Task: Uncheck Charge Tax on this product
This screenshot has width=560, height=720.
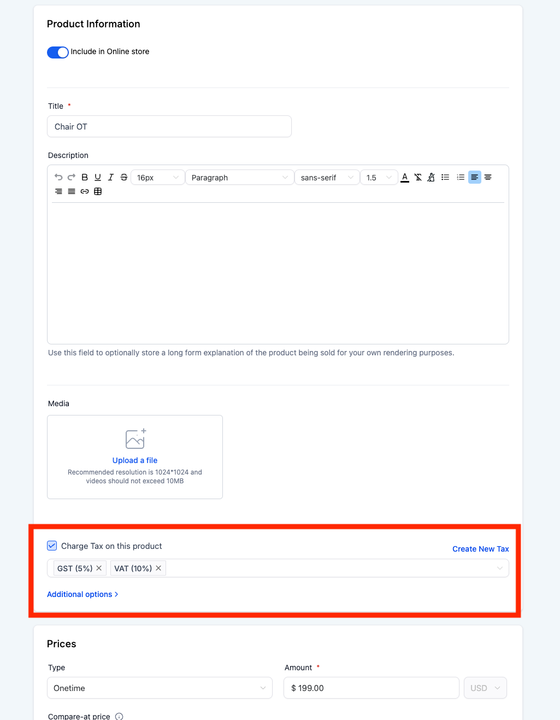Action: tap(52, 546)
